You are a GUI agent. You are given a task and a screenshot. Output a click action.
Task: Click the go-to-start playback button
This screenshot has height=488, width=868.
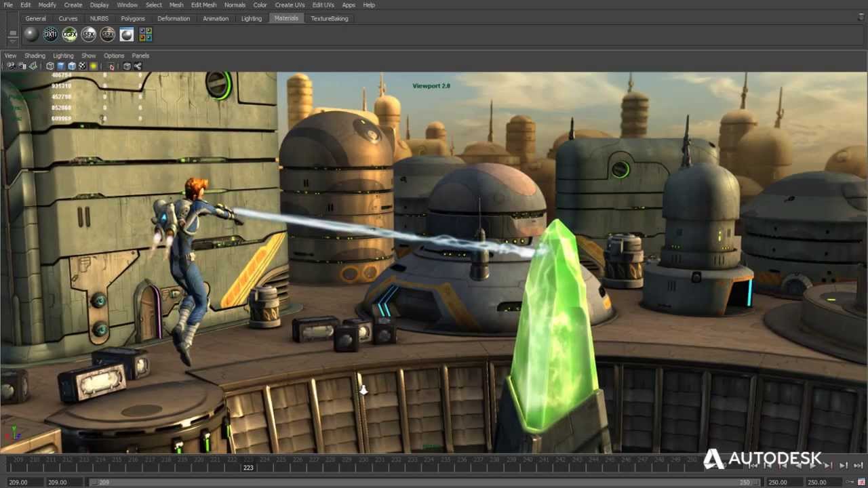coord(753,465)
